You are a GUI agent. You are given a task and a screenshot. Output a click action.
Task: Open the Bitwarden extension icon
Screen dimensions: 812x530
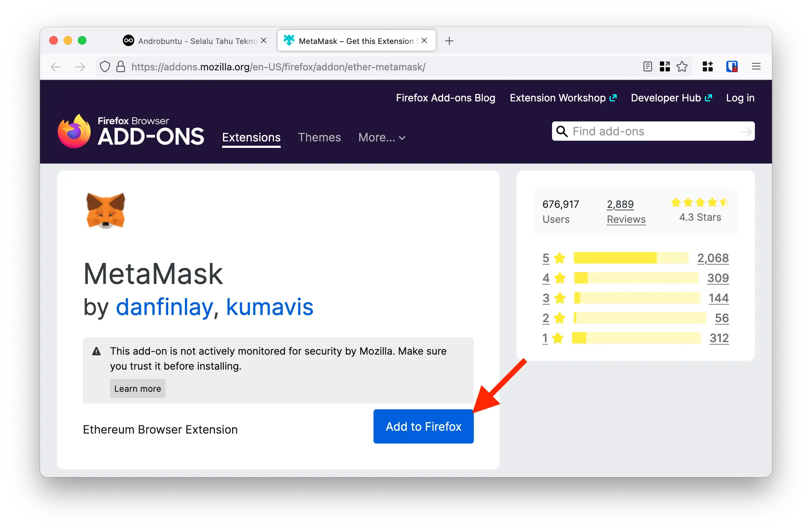pyautogui.click(x=732, y=66)
